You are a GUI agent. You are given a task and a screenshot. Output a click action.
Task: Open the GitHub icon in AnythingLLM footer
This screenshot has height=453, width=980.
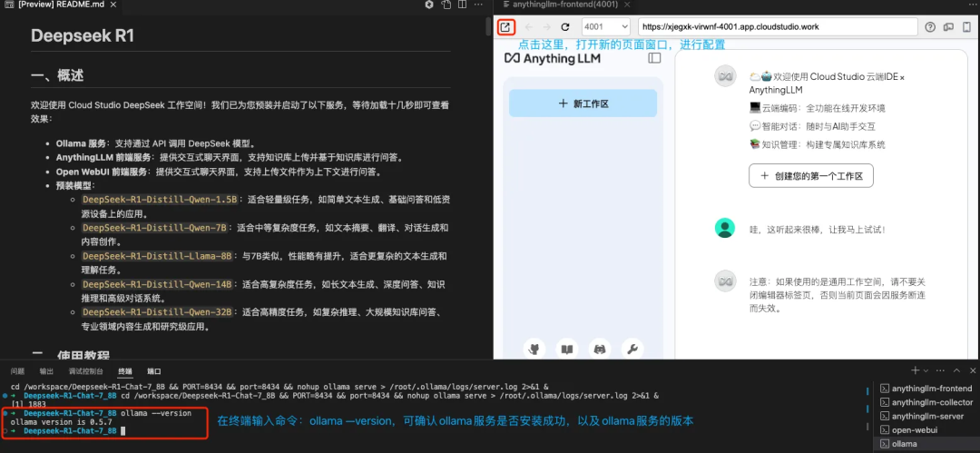534,350
